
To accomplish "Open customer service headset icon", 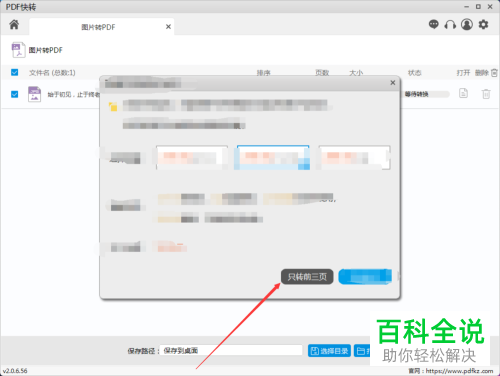I will pos(450,24).
